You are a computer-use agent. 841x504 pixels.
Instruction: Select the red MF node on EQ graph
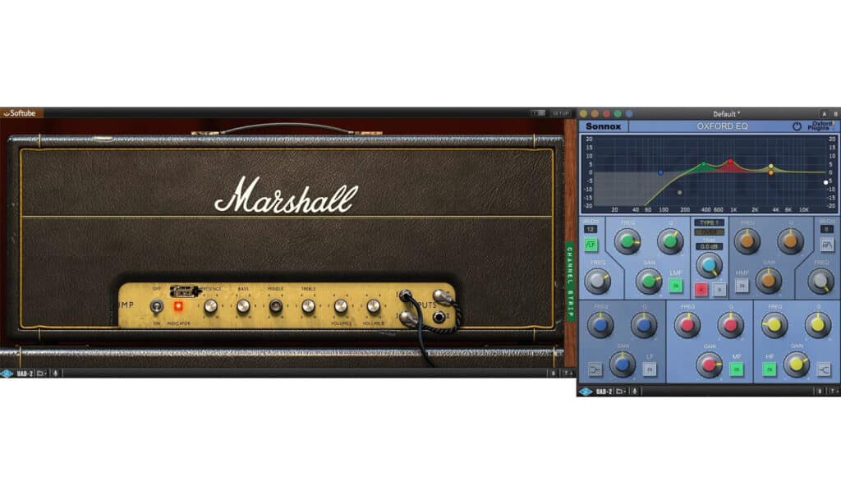click(x=730, y=162)
